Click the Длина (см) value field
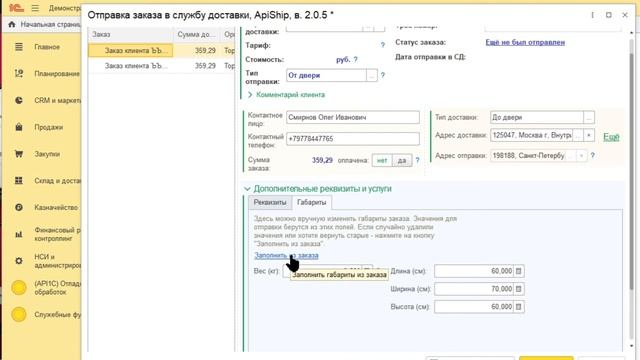 [x=474, y=271]
